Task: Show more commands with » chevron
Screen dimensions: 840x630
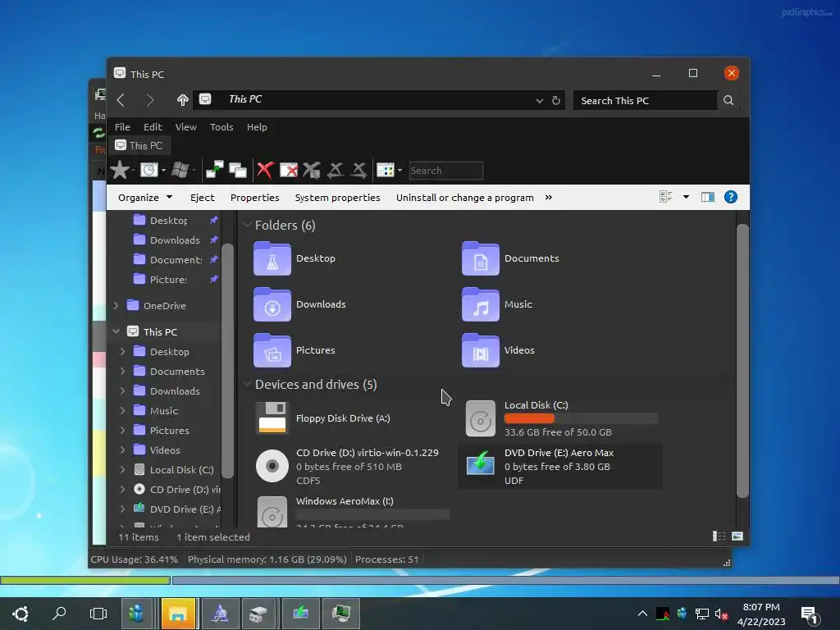Action: tap(549, 197)
